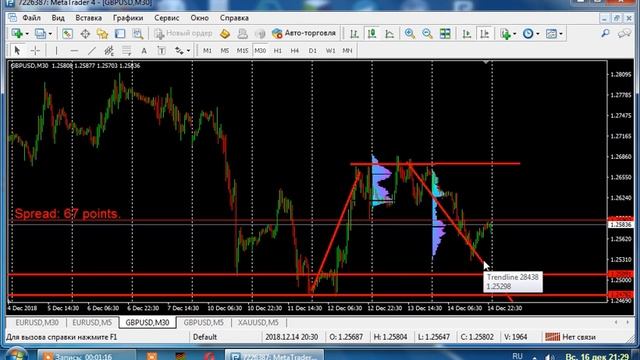Switch chart to candlesticks mode
This screenshot has height=360, width=640.
point(372,33)
